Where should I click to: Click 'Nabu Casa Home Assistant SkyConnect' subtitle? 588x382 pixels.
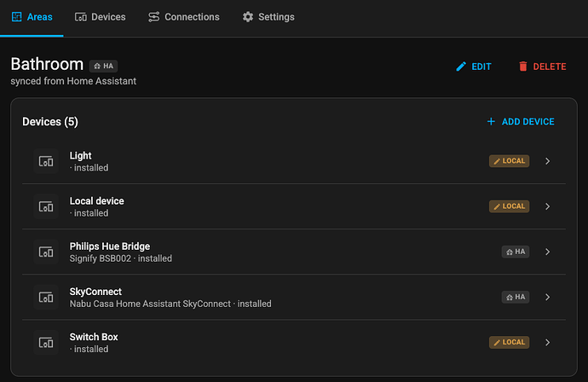click(150, 304)
